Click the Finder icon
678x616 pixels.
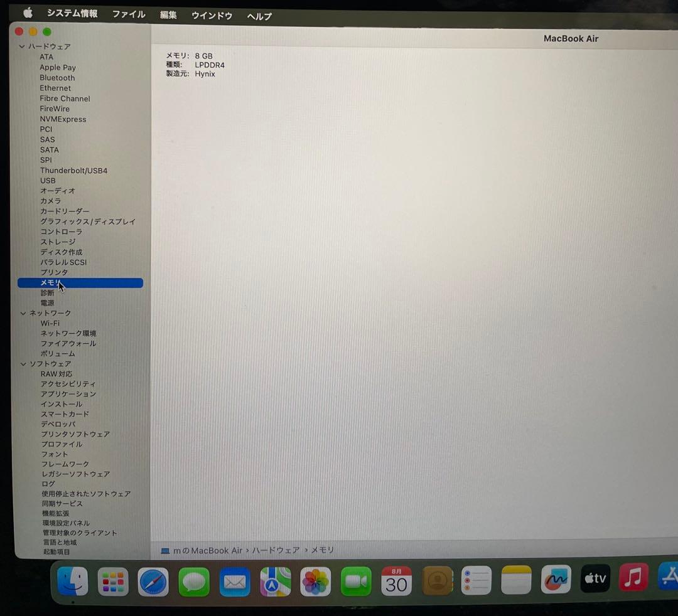pyautogui.click(x=72, y=580)
